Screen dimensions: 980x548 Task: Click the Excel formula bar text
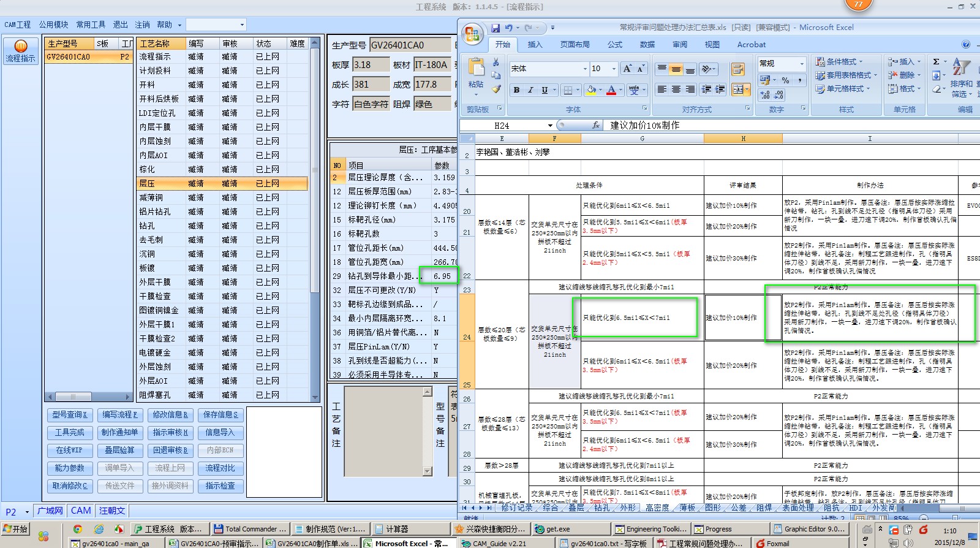[x=644, y=126]
